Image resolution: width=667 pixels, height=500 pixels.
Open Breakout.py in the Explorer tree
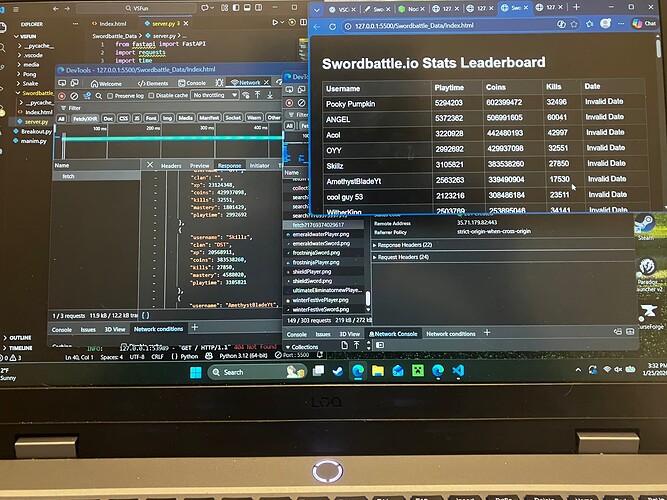tap(33, 131)
